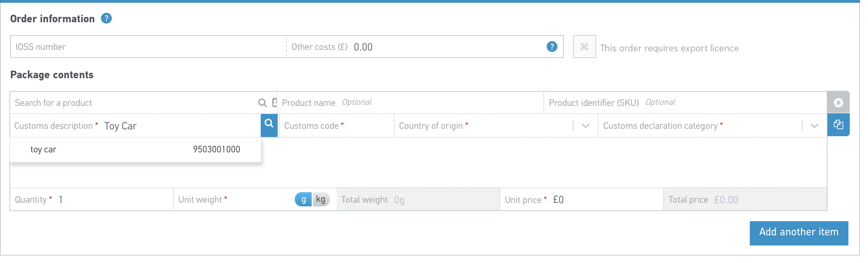Viewport: 868px width, 263px height.
Task: Remove this item with the grey X icon
Action: 838,103
